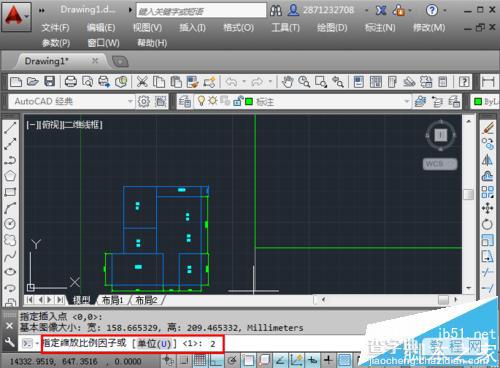
Task: Click the Open file folder icon
Action: tap(32, 82)
